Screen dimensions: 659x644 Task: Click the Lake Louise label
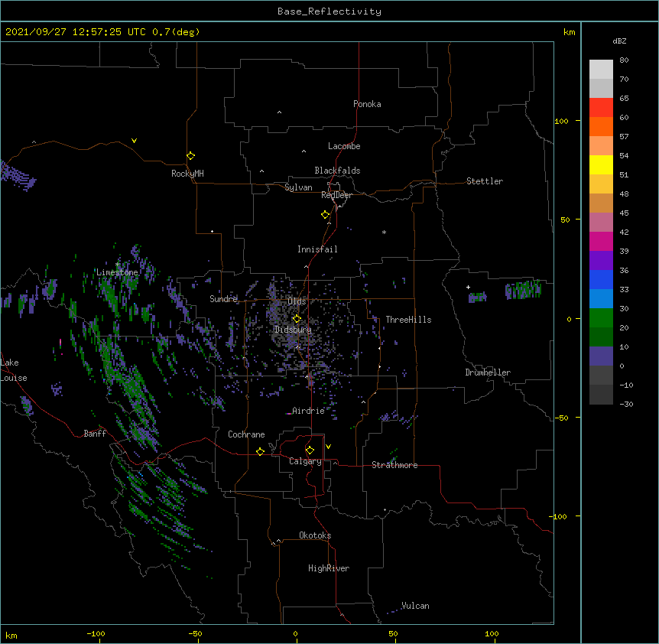14,370
